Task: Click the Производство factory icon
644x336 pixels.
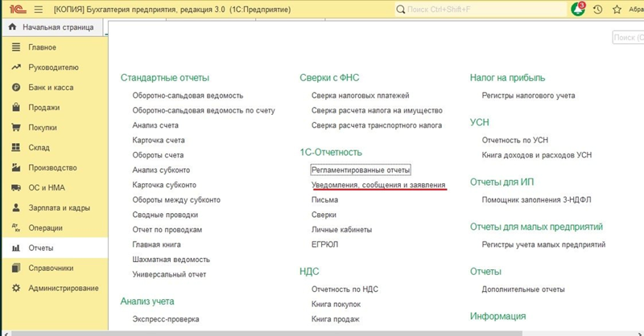Action: click(x=16, y=167)
